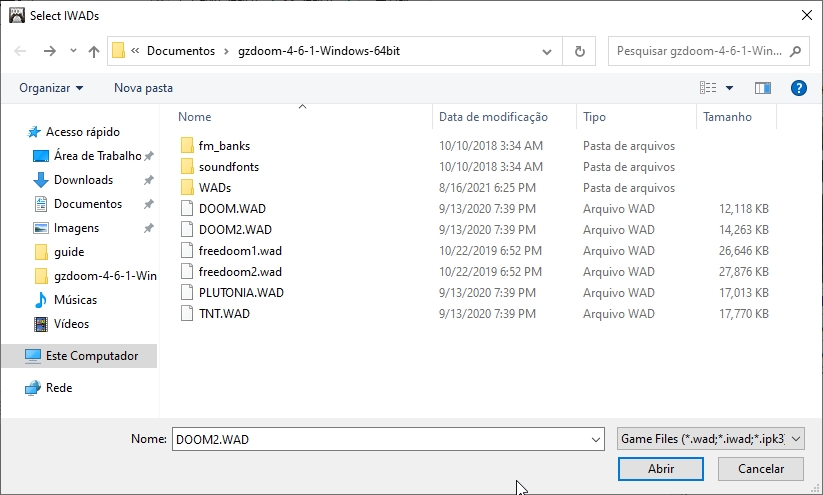Open Área de Trabalho in sidebar

point(97,156)
